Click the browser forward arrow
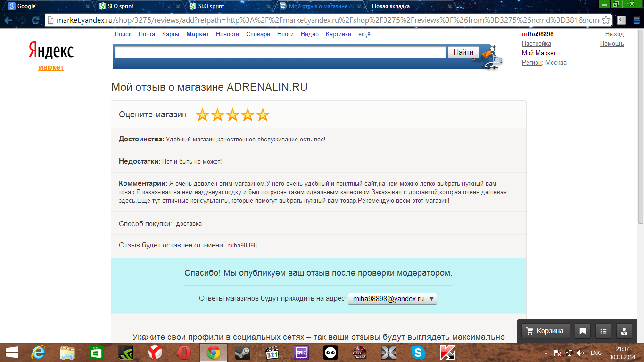 (22, 20)
